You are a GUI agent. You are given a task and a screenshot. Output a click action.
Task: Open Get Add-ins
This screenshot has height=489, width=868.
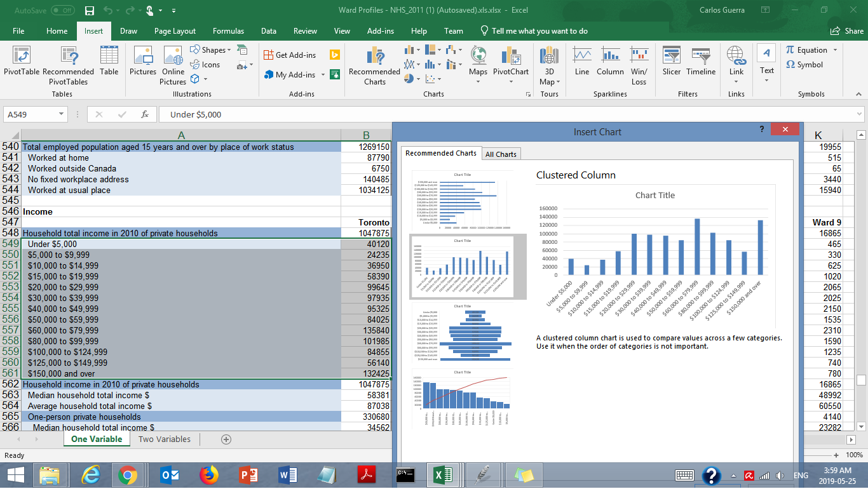(x=290, y=55)
